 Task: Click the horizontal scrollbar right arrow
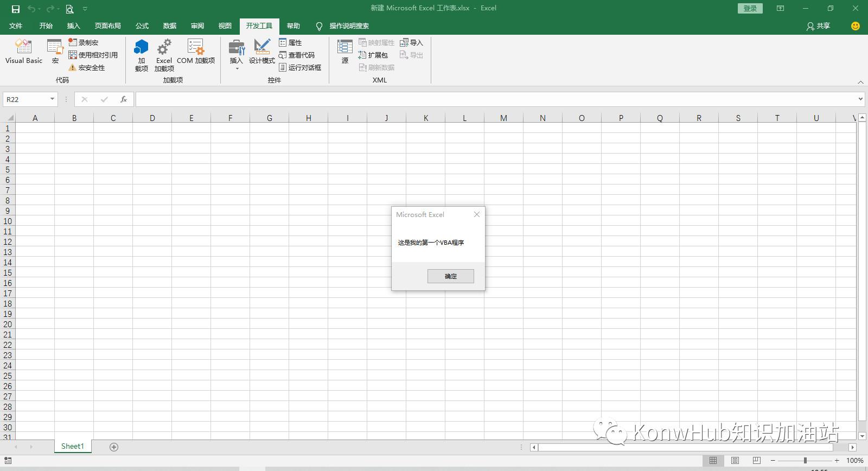pyautogui.click(x=852, y=447)
